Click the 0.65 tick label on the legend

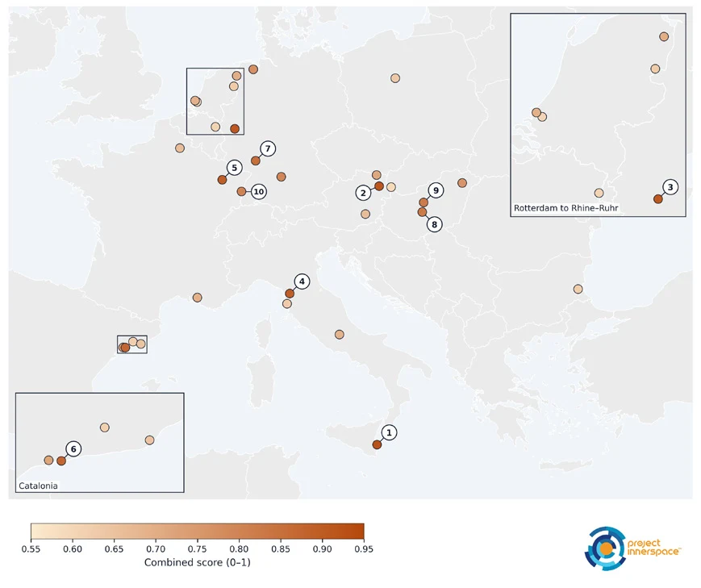tap(114, 548)
